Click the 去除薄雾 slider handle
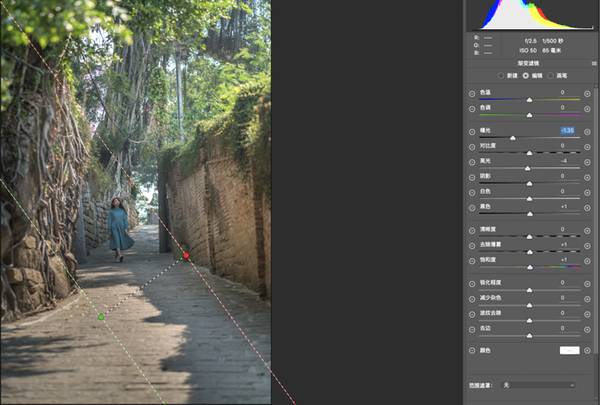 pos(529,251)
